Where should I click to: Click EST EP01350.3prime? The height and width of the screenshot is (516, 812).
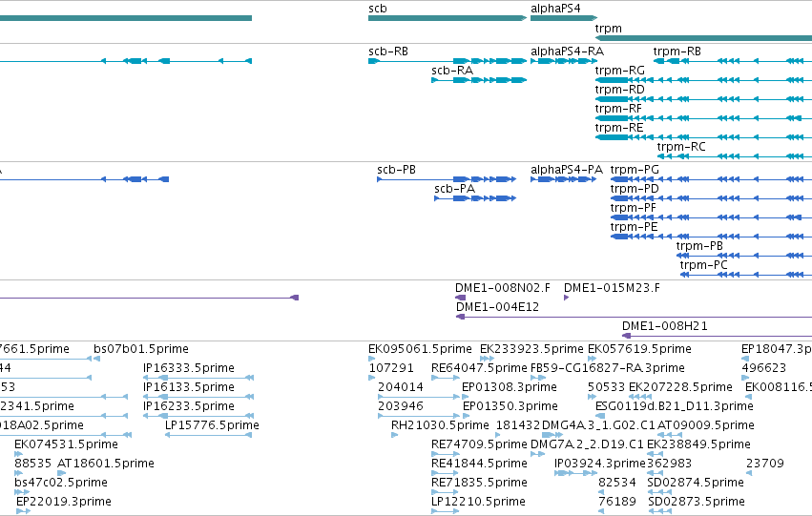(465, 416)
